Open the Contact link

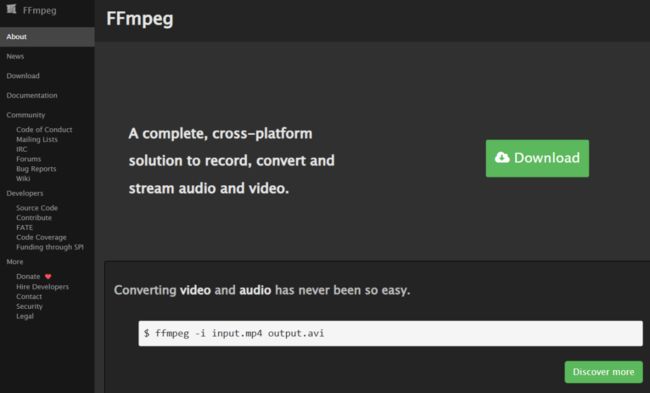click(x=29, y=296)
